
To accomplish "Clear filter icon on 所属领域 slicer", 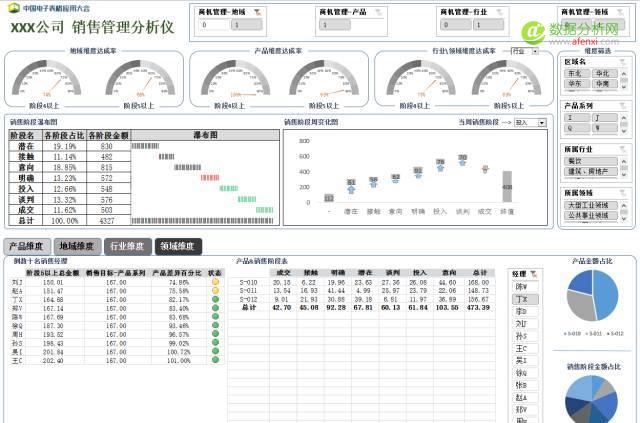I will (x=622, y=193).
